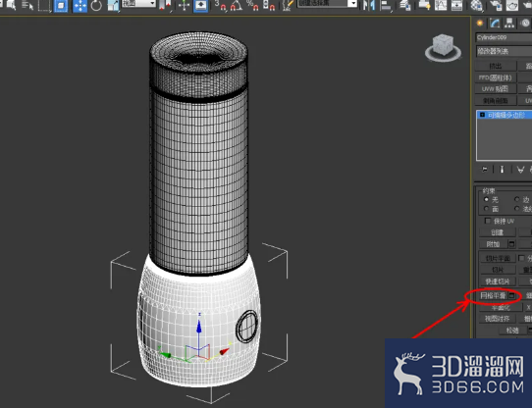
Task: Open the 网格平滑 settings box
Action: (511, 296)
